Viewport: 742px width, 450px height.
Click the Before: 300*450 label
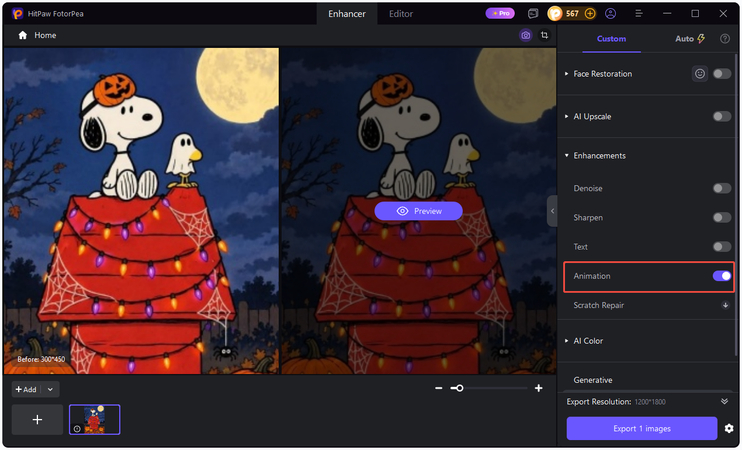[x=41, y=360]
